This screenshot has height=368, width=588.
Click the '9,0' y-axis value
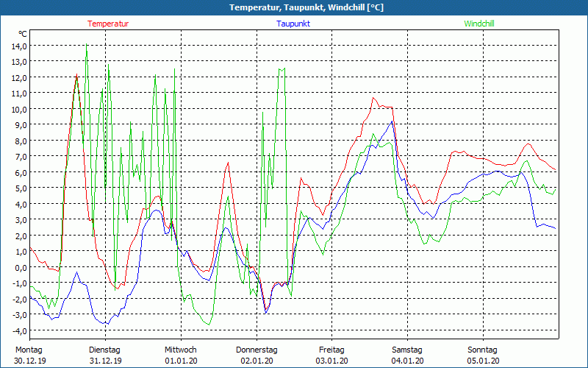[21, 125]
